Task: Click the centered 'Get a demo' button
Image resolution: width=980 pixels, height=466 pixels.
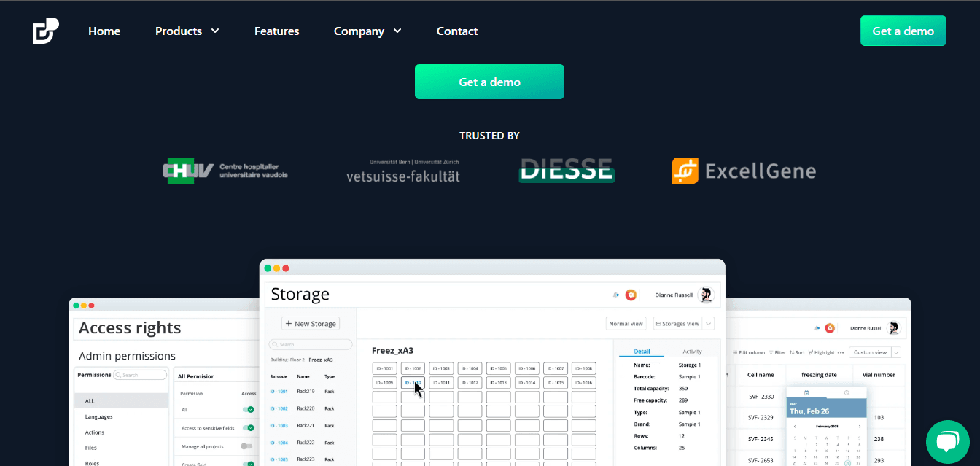Action: point(489,82)
